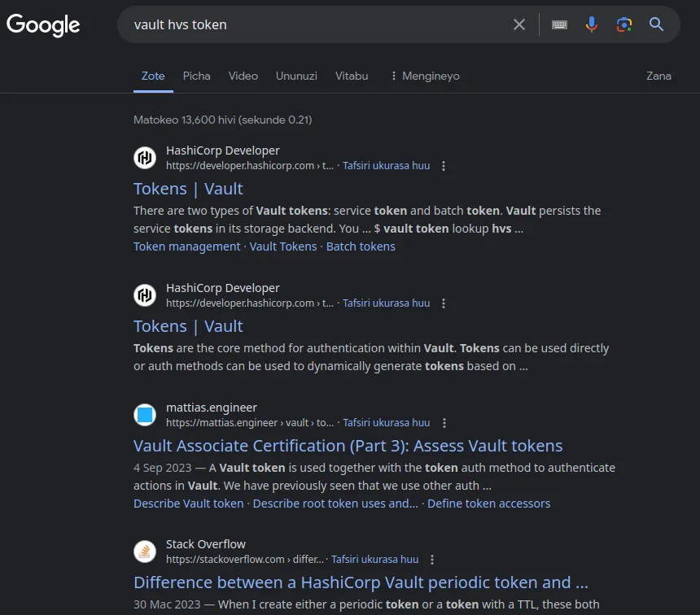700x615 pixels.
Task: Open the Ununuzi tab
Action: [296, 76]
